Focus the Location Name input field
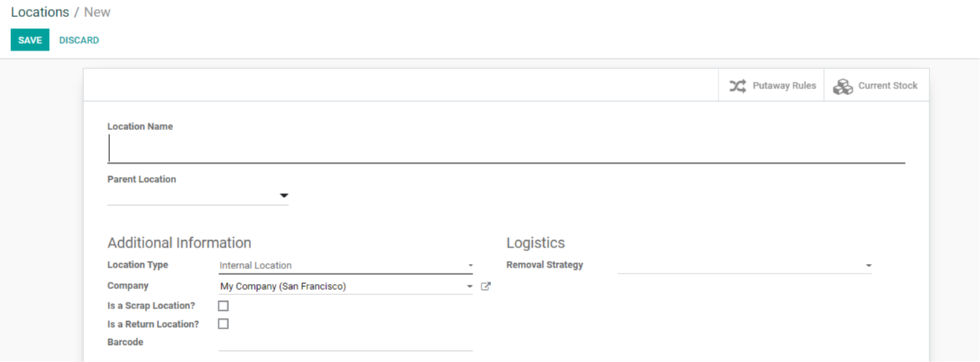980x362 pixels. (x=506, y=149)
